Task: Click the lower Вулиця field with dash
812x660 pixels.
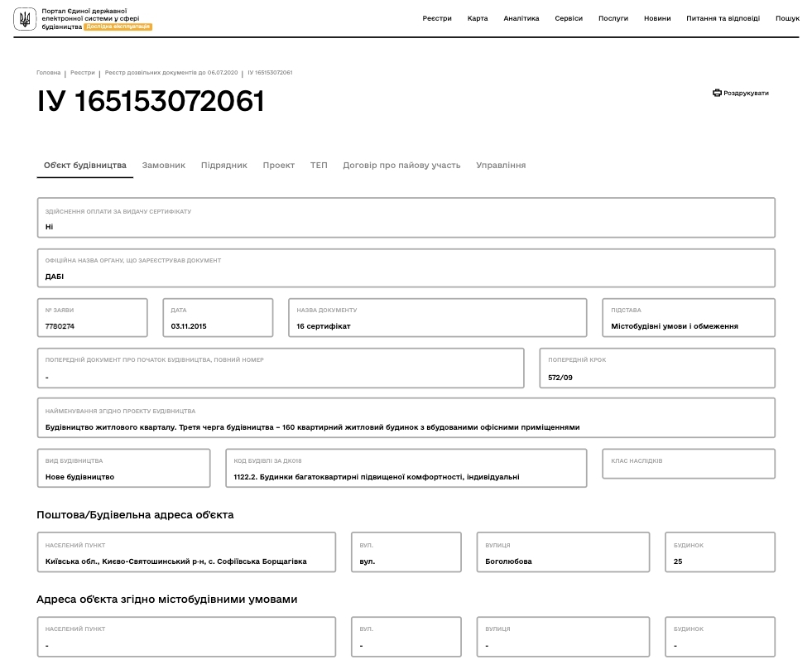Action: tap(563, 637)
